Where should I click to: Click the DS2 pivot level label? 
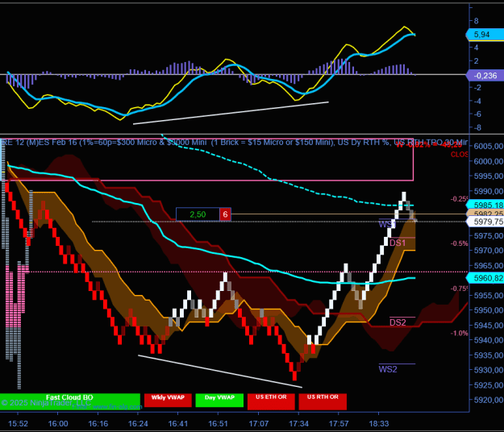[x=398, y=322]
